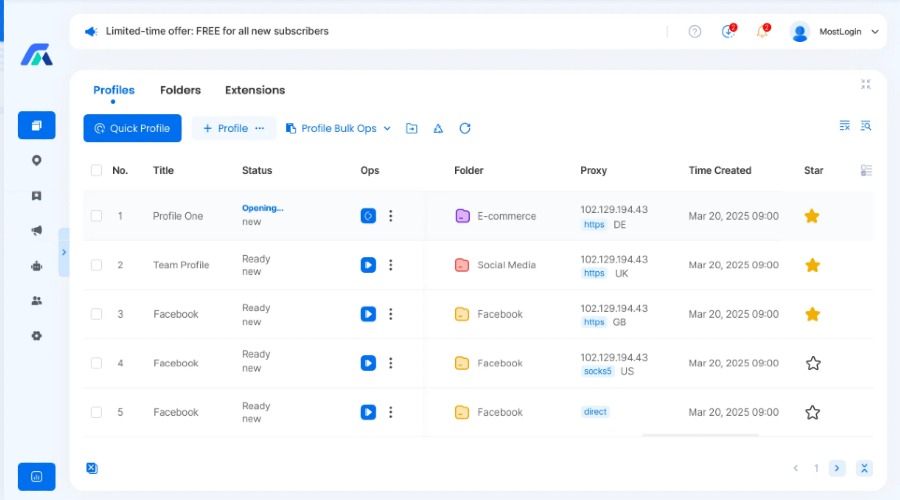900x500 pixels.
Task: Check the checkbox for Profile One row
Action: pos(97,216)
